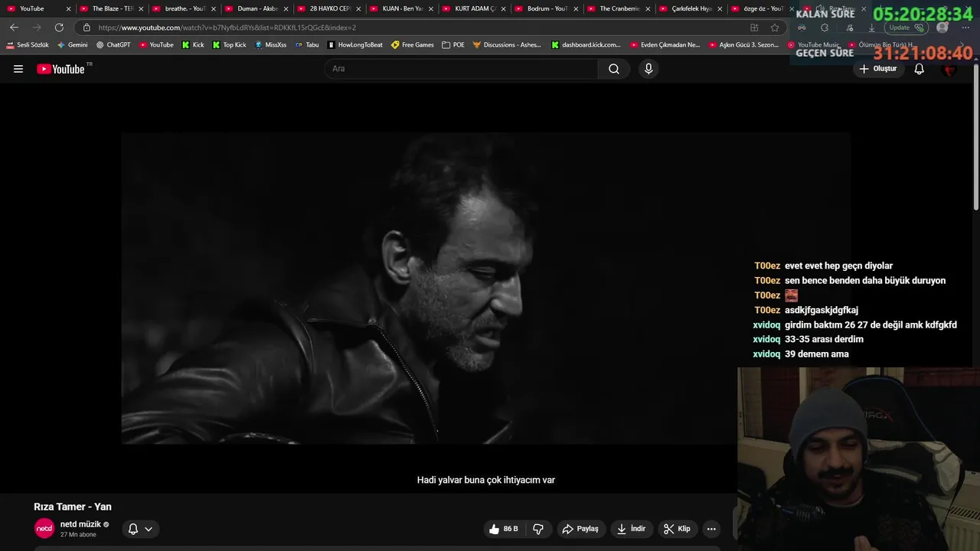Open Free Games bookmark
The width and height of the screenshot is (980, 551).
click(x=413, y=45)
